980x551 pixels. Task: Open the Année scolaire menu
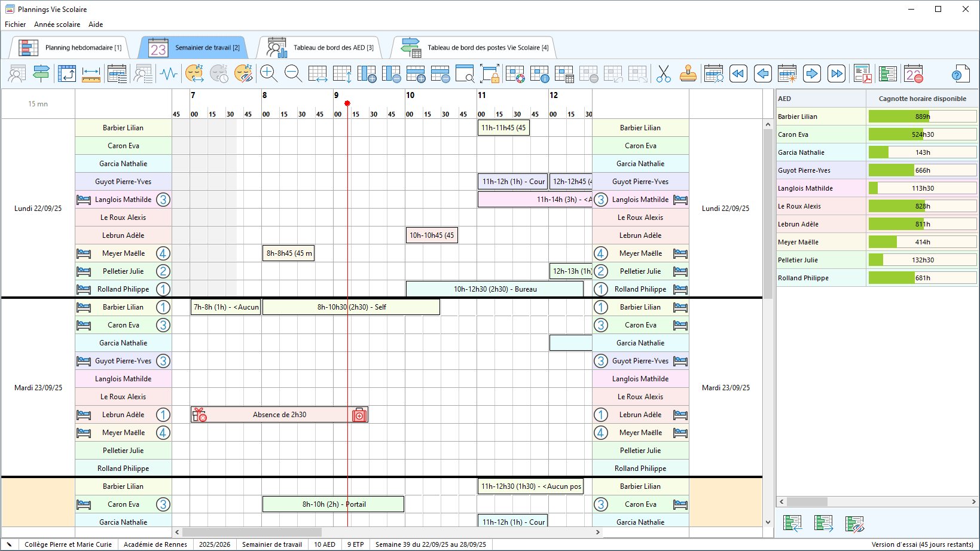[x=57, y=25]
